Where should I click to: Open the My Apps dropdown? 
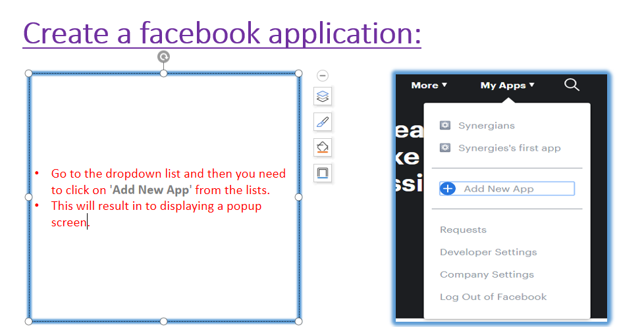click(507, 86)
